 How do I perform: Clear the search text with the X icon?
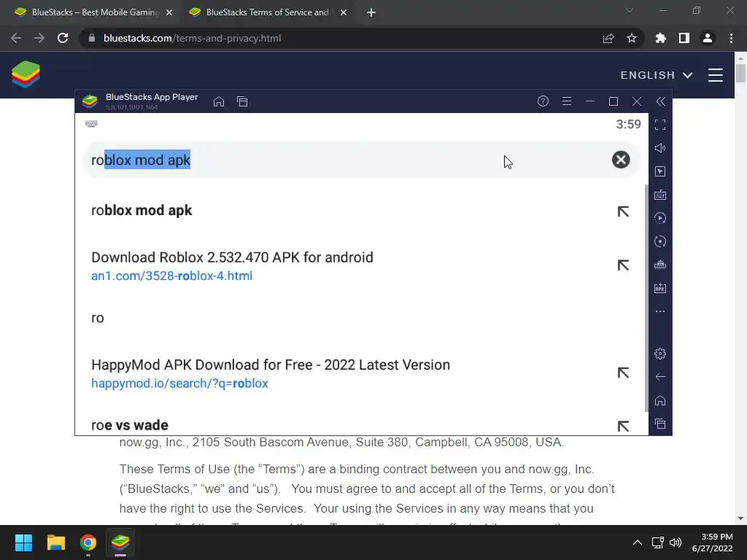621,160
